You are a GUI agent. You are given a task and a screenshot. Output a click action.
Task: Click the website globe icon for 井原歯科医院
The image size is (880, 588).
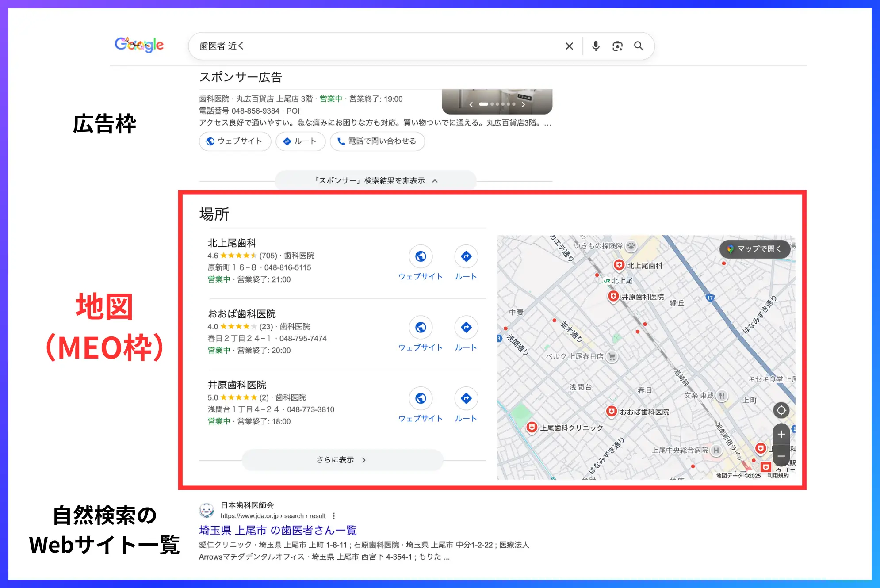421,398
